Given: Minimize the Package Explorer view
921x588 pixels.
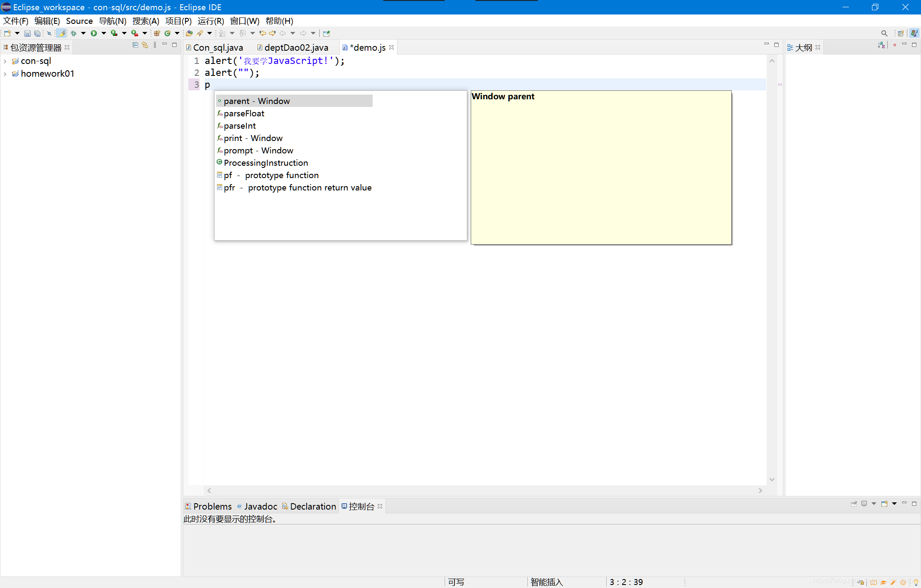Looking at the screenshot, I should tap(165, 44).
